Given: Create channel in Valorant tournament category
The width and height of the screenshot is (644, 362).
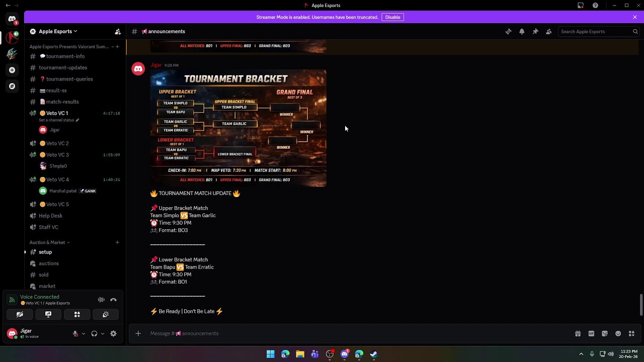Looking at the screenshot, I should click(x=117, y=47).
